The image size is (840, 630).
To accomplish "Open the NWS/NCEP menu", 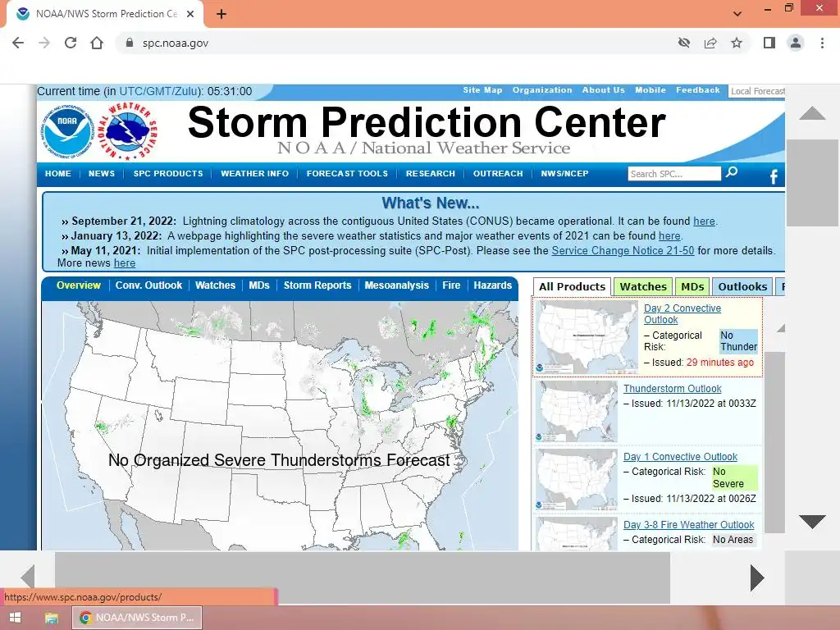I will (564, 174).
